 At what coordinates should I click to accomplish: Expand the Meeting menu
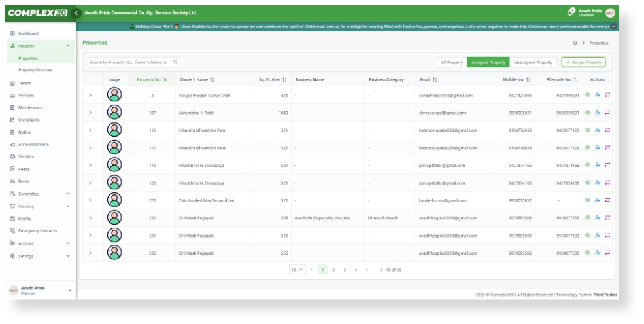pyautogui.click(x=68, y=206)
